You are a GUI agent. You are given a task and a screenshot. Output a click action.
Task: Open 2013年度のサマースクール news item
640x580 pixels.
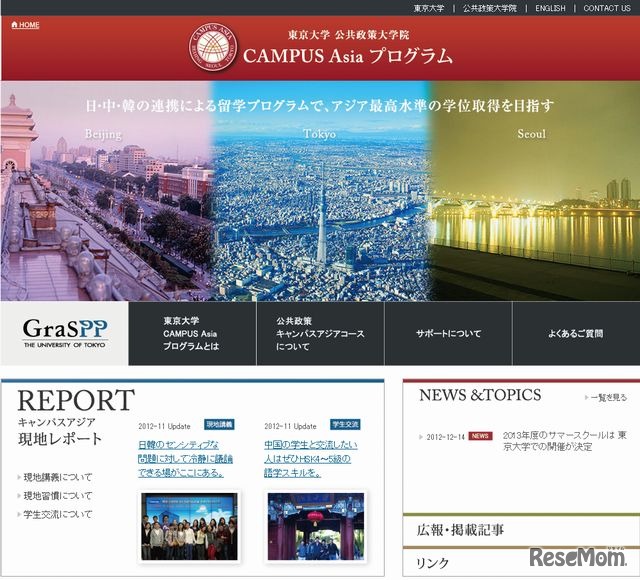564,441
